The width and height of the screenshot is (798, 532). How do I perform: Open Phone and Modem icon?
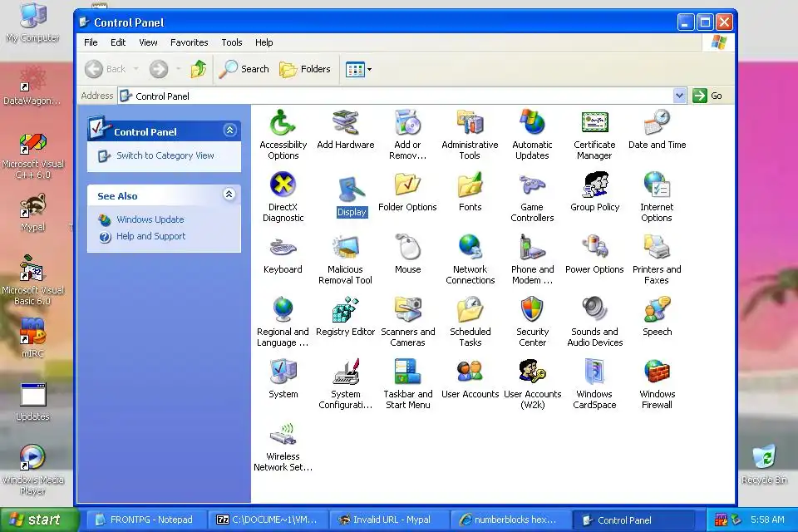(x=532, y=248)
